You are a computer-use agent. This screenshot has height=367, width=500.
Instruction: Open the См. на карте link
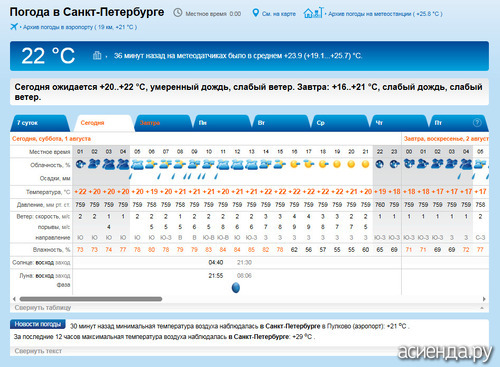pos(279,14)
